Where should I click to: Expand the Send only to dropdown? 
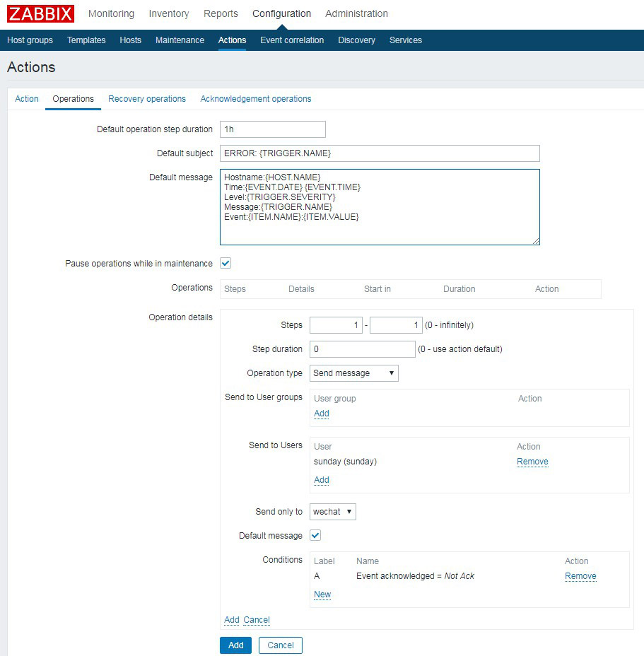tap(332, 512)
